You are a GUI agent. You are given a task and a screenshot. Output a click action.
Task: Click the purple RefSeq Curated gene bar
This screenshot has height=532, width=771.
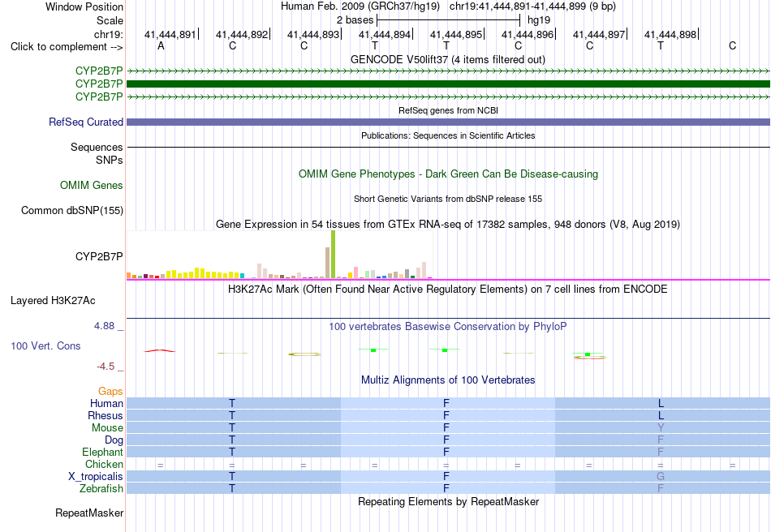448,122
